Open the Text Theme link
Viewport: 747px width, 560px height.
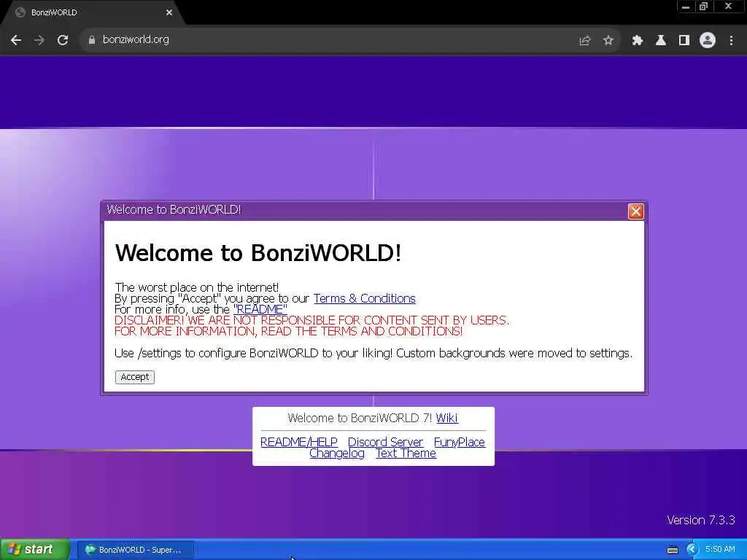(x=406, y=454)
